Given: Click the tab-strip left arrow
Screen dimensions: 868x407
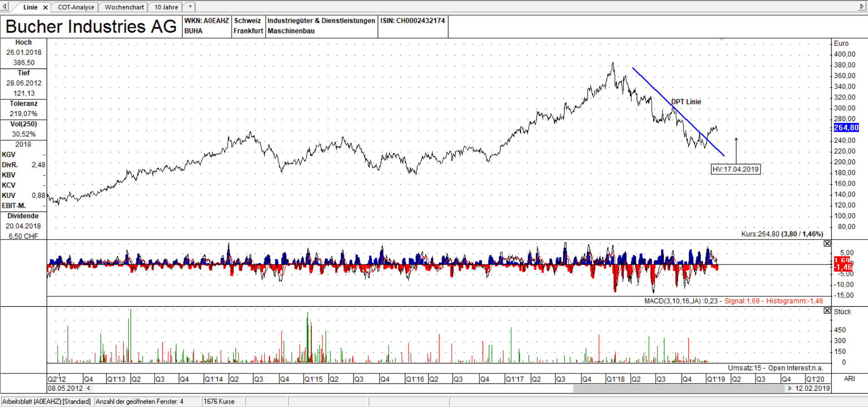Looking at the screenshot, I should (x=5, y=6).
